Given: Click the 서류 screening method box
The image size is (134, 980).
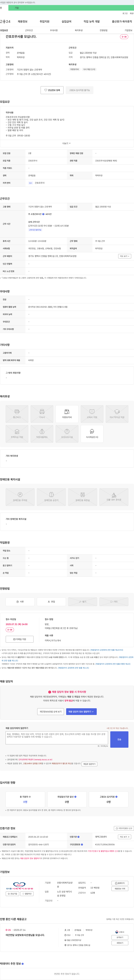Looking at the screenshot, I should coord(20,602).
